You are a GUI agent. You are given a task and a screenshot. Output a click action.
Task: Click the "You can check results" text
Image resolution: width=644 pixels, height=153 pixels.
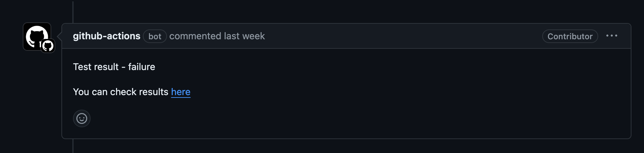coord(120,92)
